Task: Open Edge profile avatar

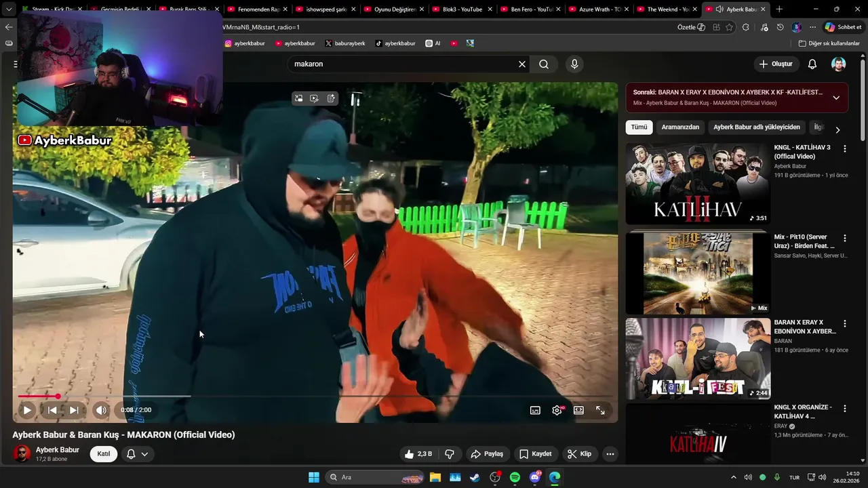Action: pos(797,27)
